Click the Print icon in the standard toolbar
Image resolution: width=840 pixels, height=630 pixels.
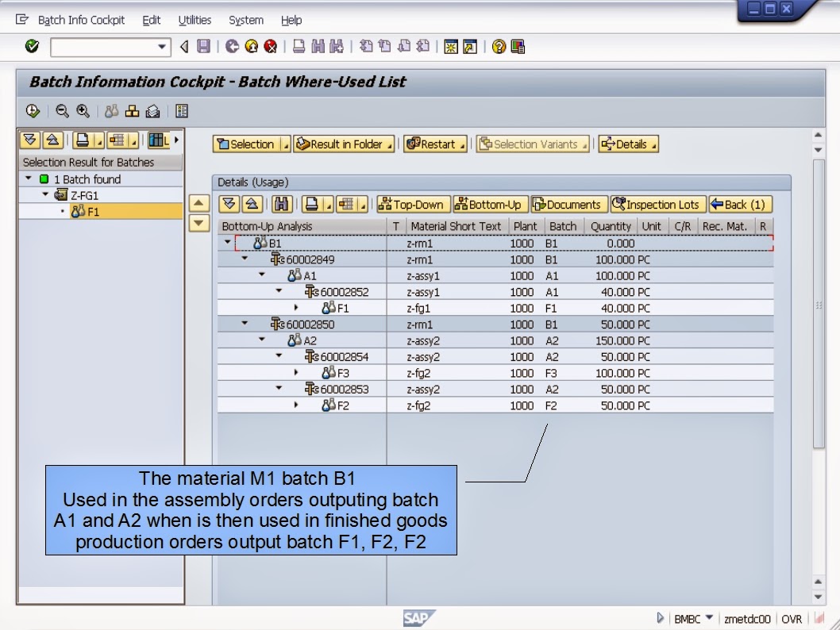[297, 46]
